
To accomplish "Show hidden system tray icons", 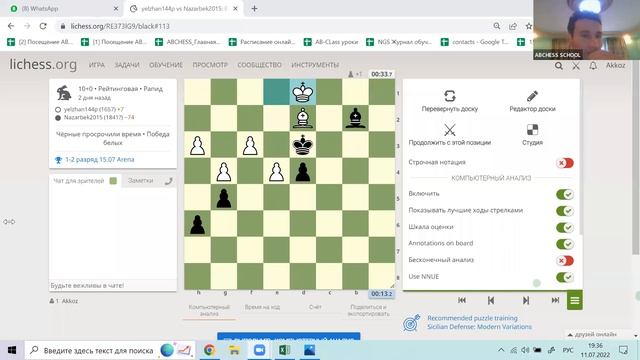I will tap(501, 350).
